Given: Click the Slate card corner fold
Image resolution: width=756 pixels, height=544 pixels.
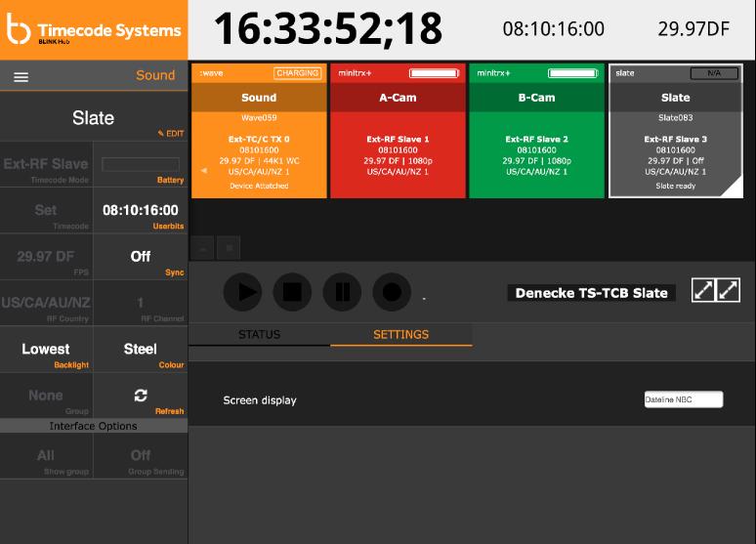Looking at the screenshot, I should 734,189.
